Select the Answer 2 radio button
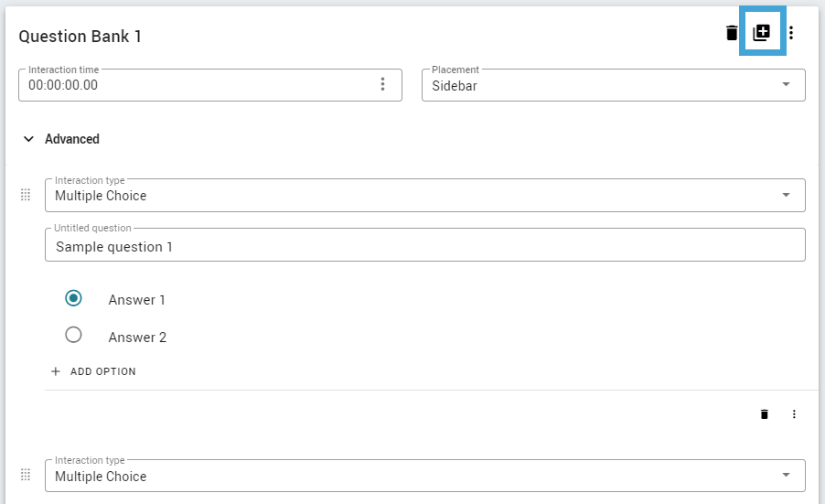 pyautogui.click(x=73, y=335)
